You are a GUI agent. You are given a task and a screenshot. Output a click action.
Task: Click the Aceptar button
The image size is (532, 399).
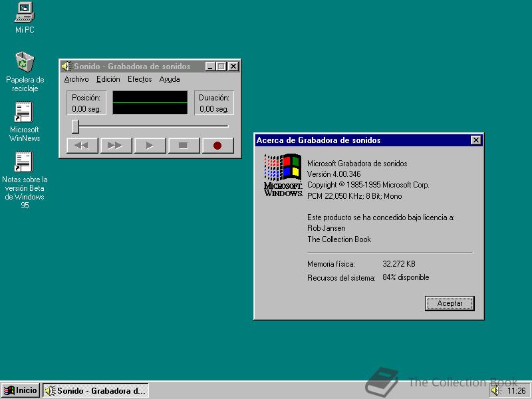(x=450, y=303)
